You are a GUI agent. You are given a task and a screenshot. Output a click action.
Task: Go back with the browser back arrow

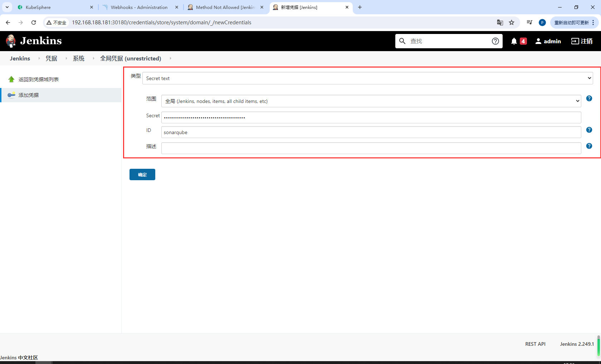(x=8, y=23)
